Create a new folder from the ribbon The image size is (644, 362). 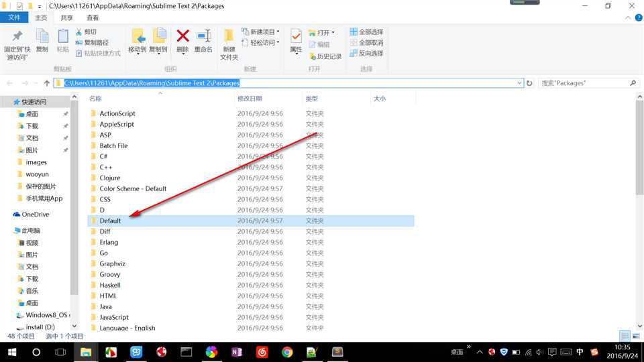[229, 45]
